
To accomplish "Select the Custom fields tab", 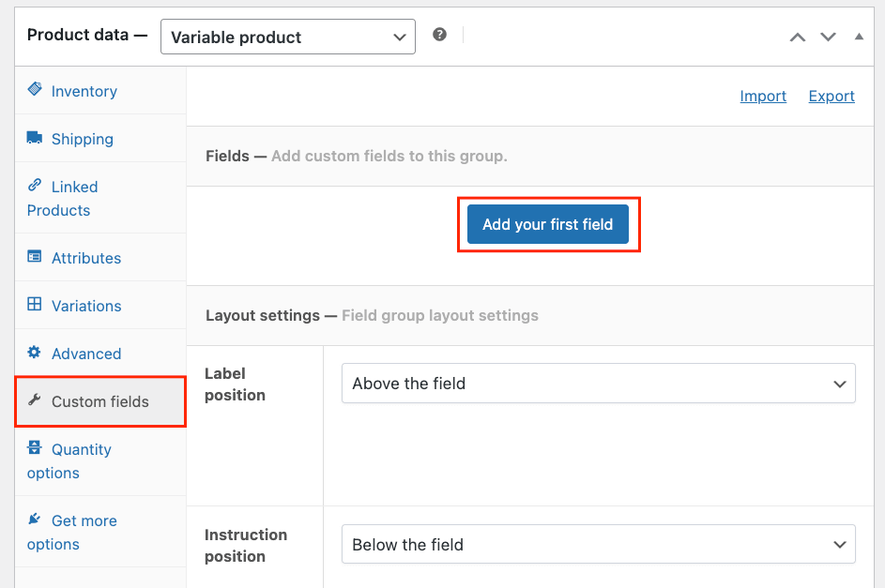I will click(100, 401).
